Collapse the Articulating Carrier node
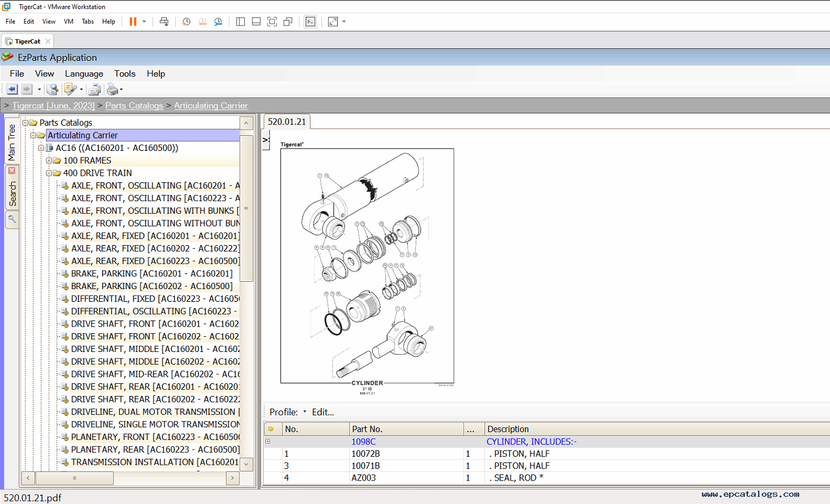This screenshot has height=504, width=830. click(x=33, y=135)
